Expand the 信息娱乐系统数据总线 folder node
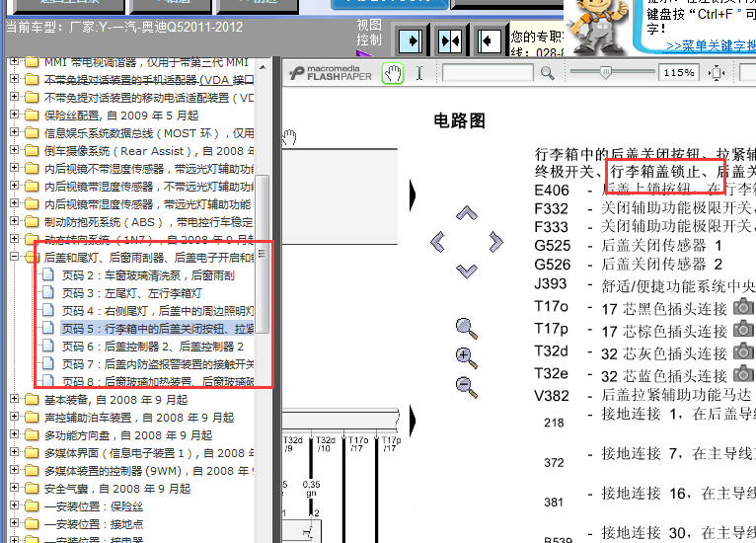 pyautogui.click(x=15, y=132)
